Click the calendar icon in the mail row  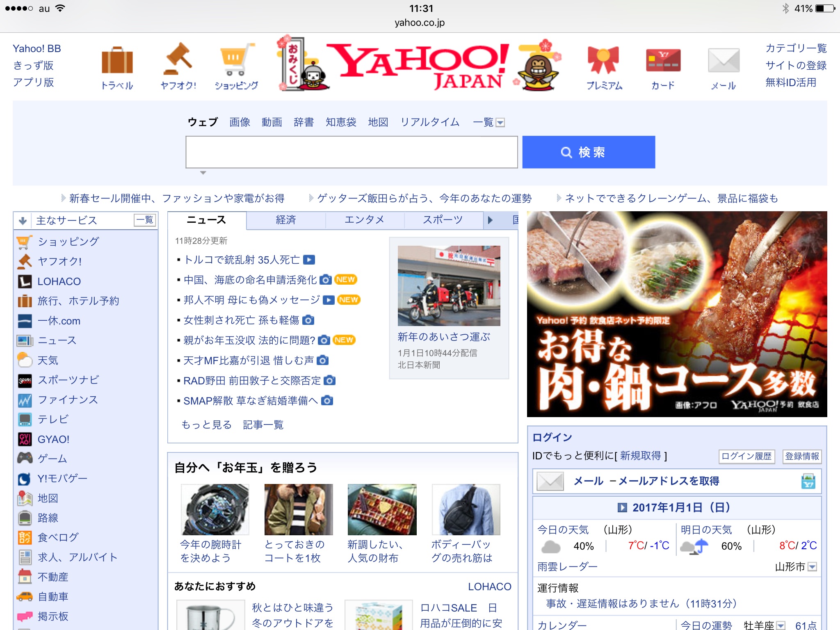coord(808,481)
